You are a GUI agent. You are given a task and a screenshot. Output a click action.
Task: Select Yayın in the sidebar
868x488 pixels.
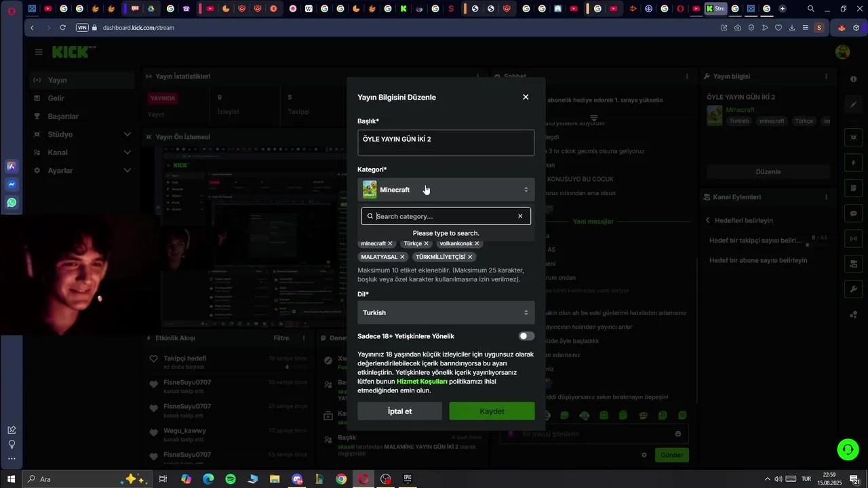tap(81, 80)
